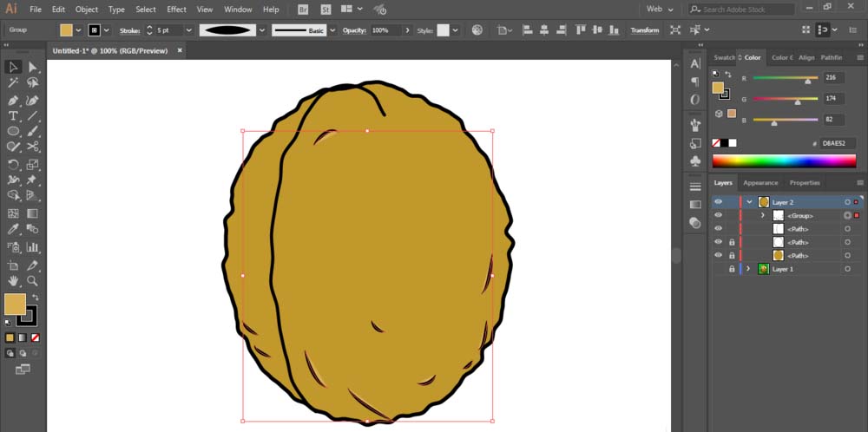Click target circle of Layer 2
Screen dimensions: 868x432
pyautogui.click(x=847, y=202)
